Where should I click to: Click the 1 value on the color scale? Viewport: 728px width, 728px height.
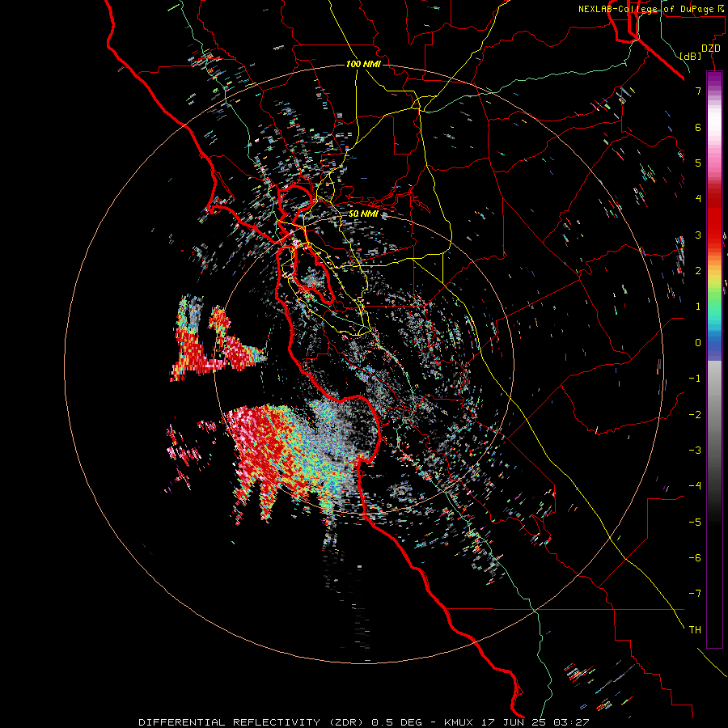698,307
